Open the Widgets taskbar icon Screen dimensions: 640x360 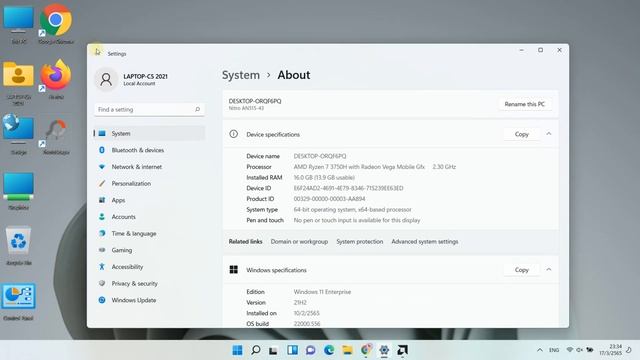click(x=292, y=350)
